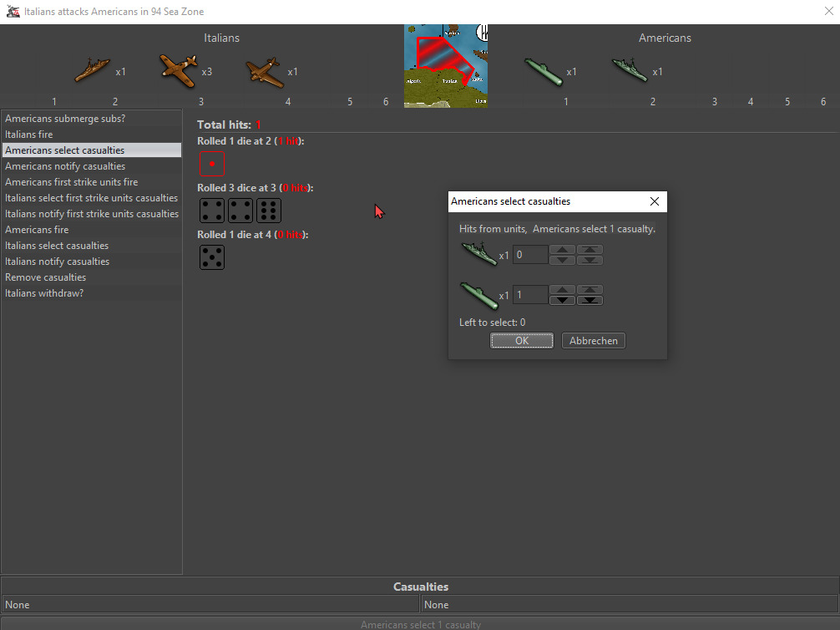Click the die showing six
The width and height of the screenshot is (840, 630).
tap(269, 211)
